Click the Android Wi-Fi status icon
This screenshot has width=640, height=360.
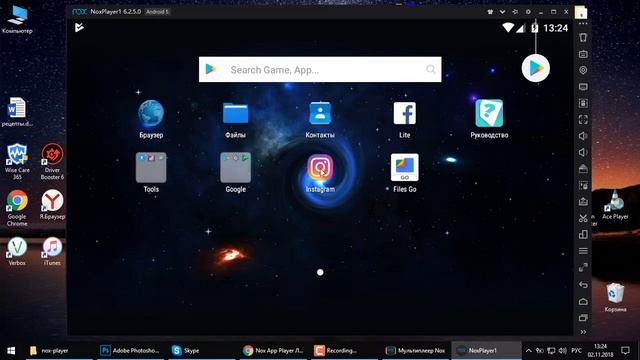tap(508, 27)
